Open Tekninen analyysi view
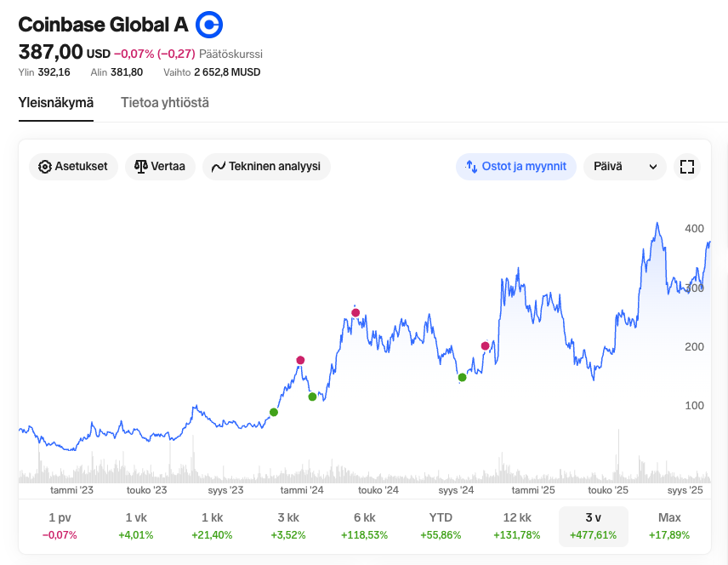 pyautogui.click(x=266, y=166)
